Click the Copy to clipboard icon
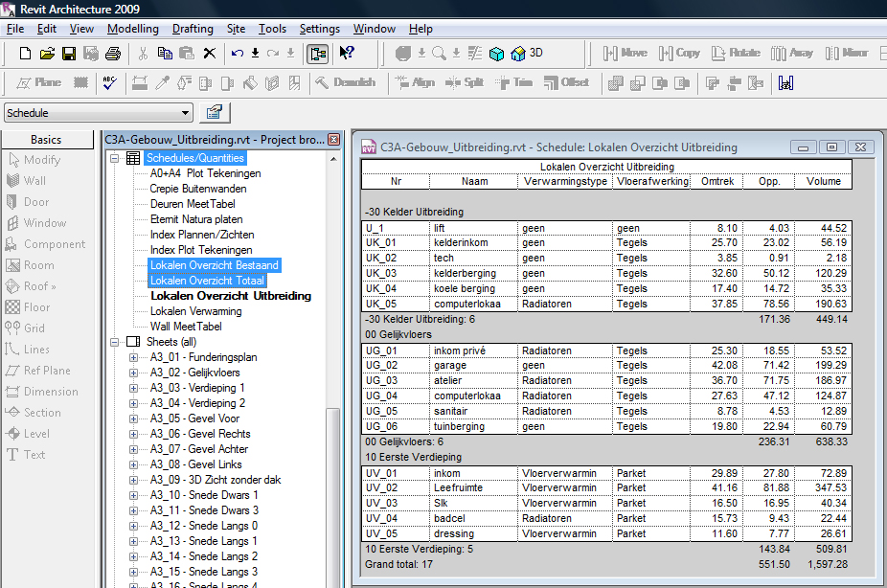The image size is (887, 588). (x=165, y=53)
